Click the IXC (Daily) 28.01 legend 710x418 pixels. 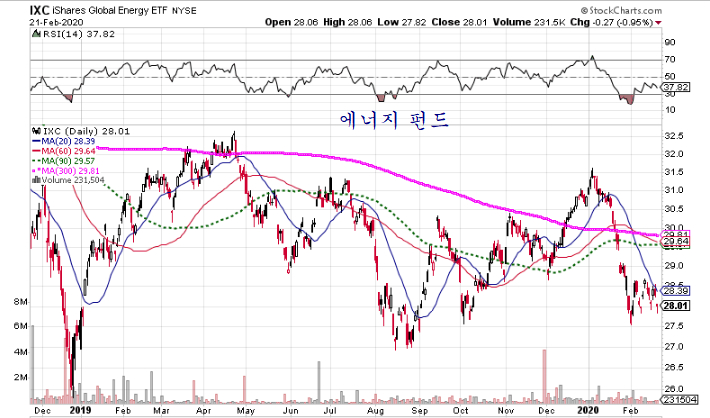(86, 131)
